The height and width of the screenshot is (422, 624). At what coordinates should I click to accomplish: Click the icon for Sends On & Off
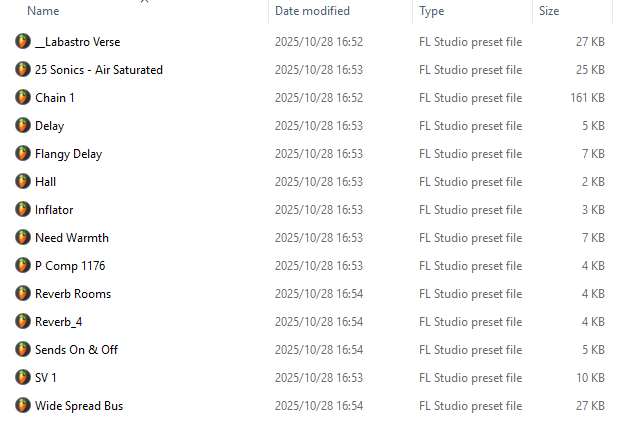point(23,350)
